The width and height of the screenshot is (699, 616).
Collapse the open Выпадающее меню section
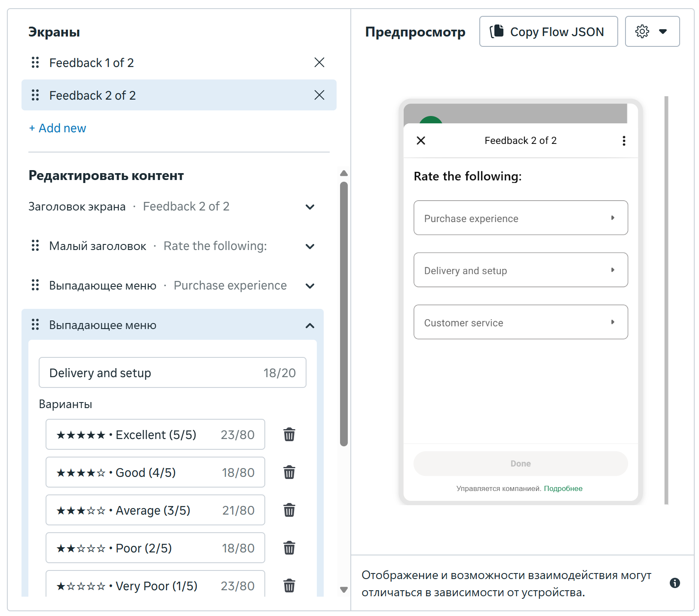[x=310, y=325]
